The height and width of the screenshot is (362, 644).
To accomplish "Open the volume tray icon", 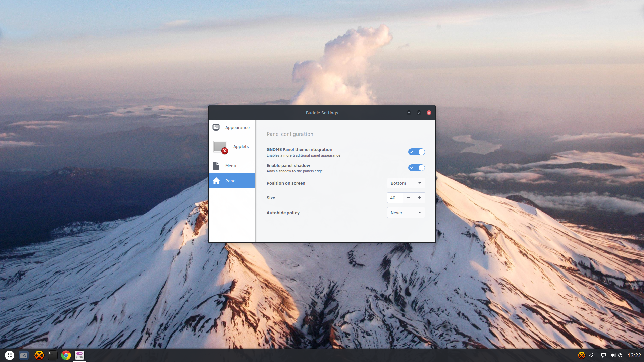I will (613, 355).
